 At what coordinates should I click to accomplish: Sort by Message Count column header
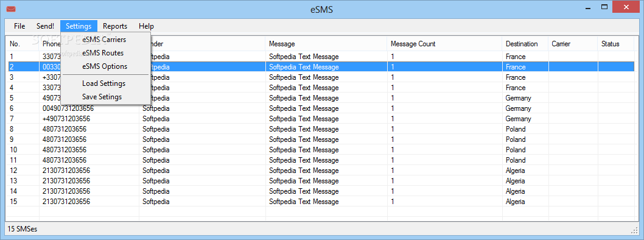point(445,44)
